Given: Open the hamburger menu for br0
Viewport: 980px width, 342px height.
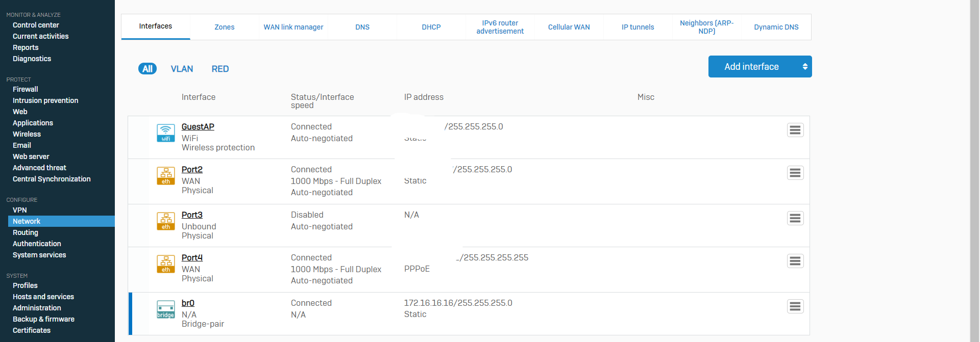Looking at the screenshot, I should click(795, 306).
